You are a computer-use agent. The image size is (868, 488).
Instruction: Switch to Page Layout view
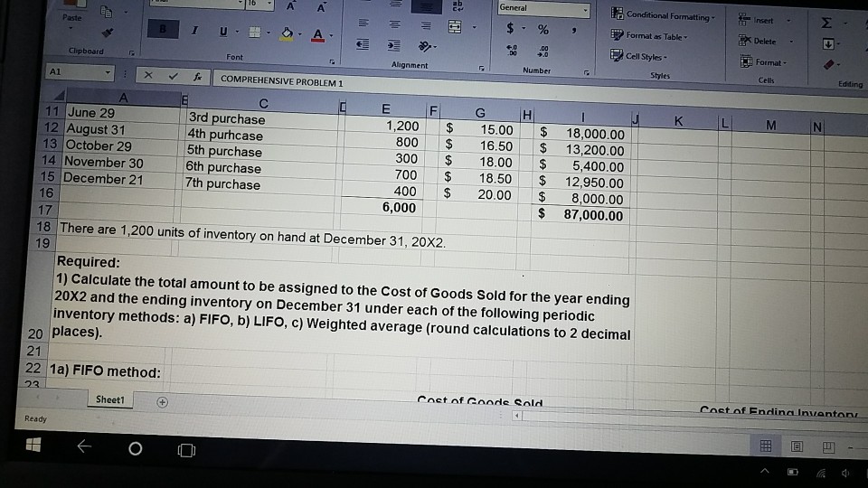[797, 446]
